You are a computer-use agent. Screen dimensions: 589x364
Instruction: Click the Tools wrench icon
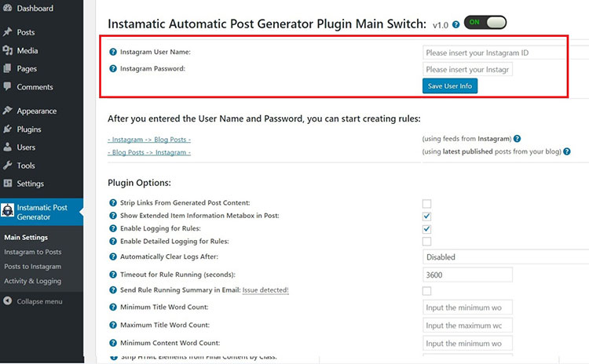tap(8, 165)
